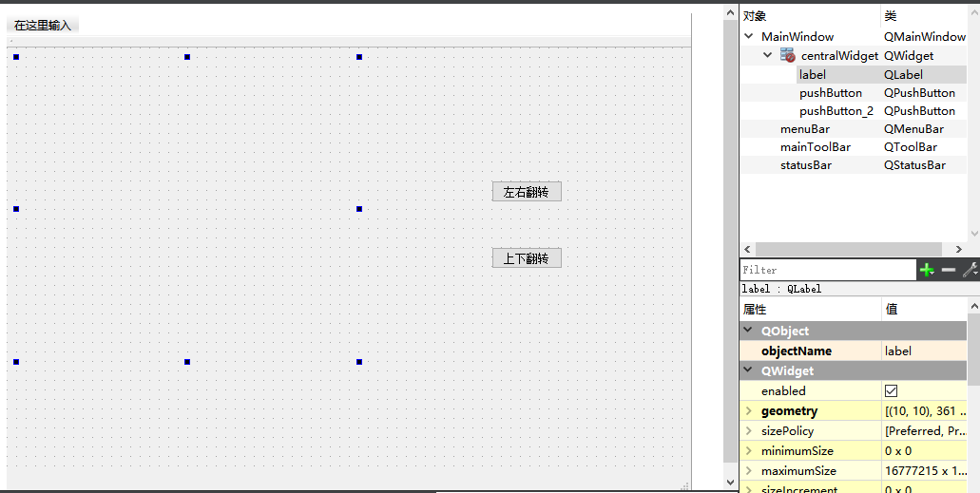This screenshot has height=493, width=980.
Task: Click the centralWidget layout icon
Action: [x=787, y=56]
